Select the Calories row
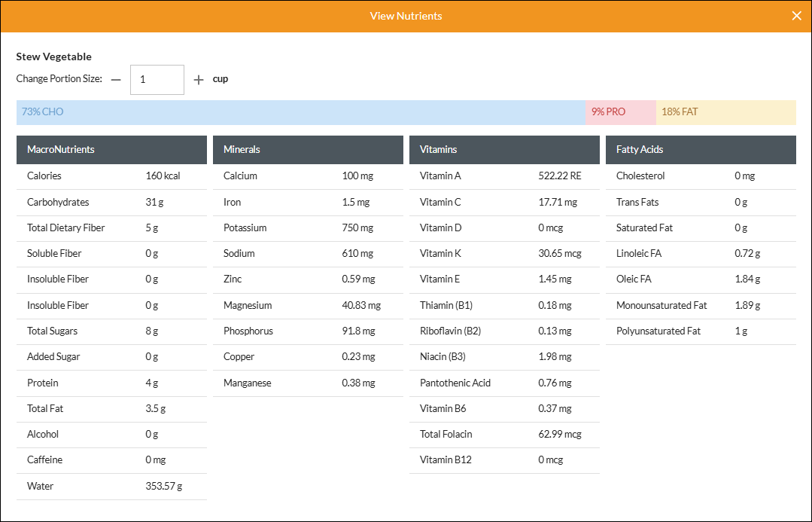Screen dimensions: 812x522 111,176
